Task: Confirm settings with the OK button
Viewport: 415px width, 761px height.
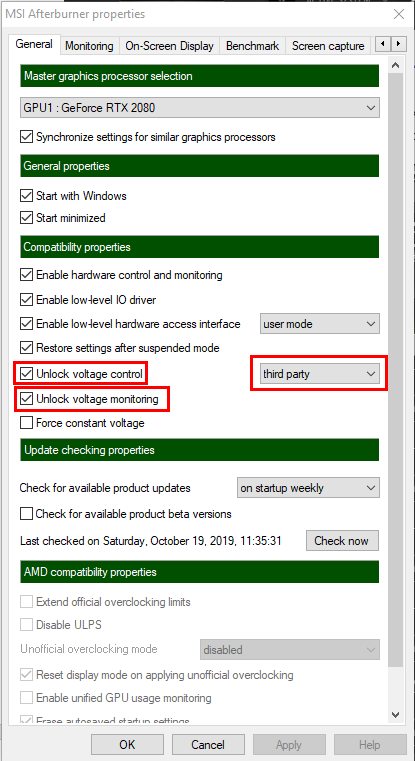Action: pos(127,744)
